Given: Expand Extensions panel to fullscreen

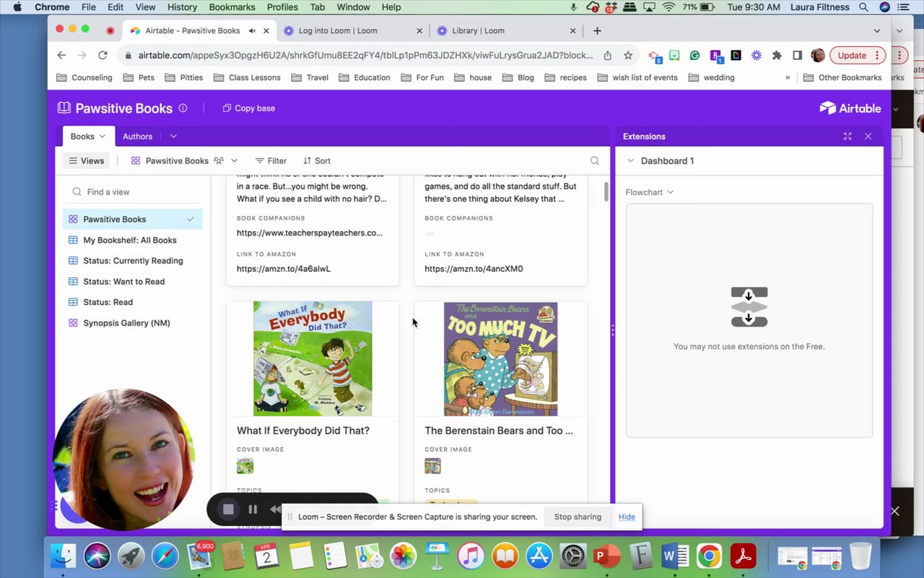Looking at the screenshot, I should click(x=847, y=137).
